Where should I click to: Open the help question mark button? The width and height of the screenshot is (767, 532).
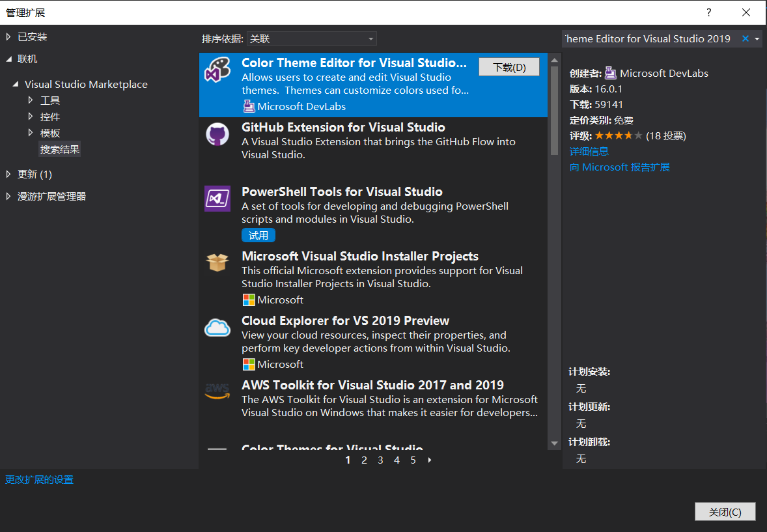pos(709,13)
